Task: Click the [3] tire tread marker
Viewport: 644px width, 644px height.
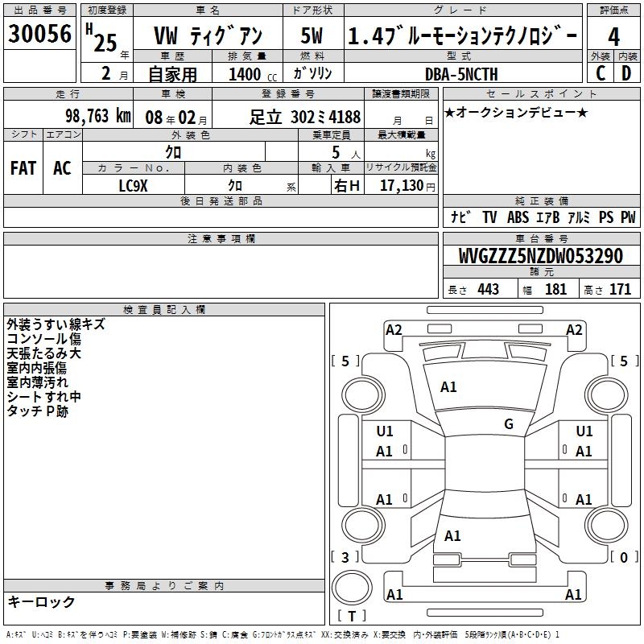Action: [x=345, y=557]
